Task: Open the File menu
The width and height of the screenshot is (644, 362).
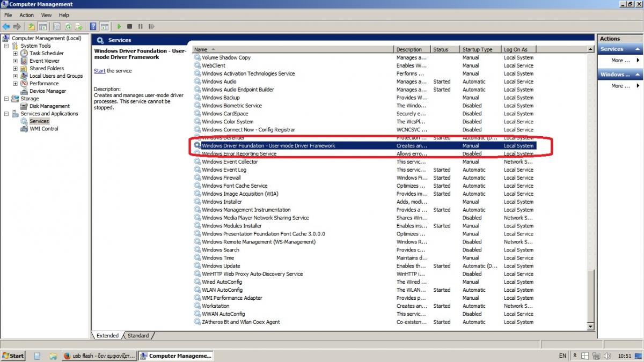Action: [x=8, y=15]
